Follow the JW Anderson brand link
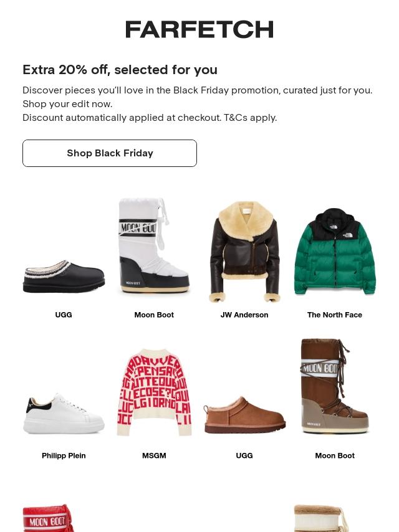The width and height of the screenshot is (399, 532). 244,315
